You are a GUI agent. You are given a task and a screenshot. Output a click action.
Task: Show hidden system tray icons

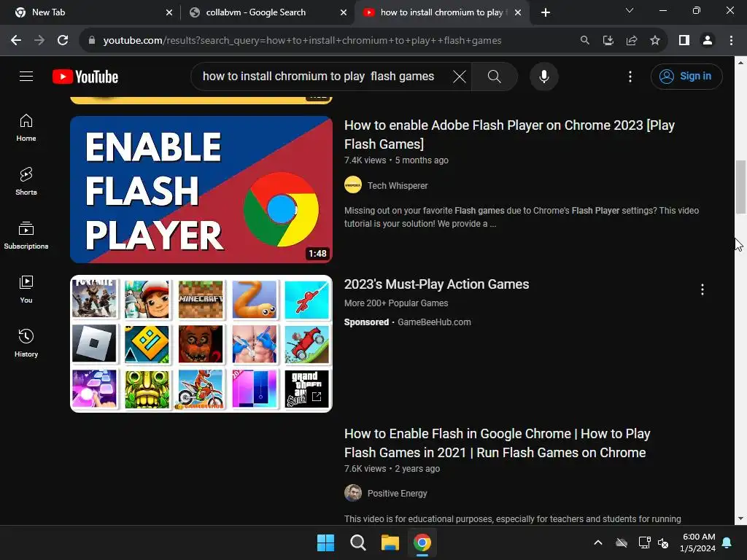click(x=598, y=542)
